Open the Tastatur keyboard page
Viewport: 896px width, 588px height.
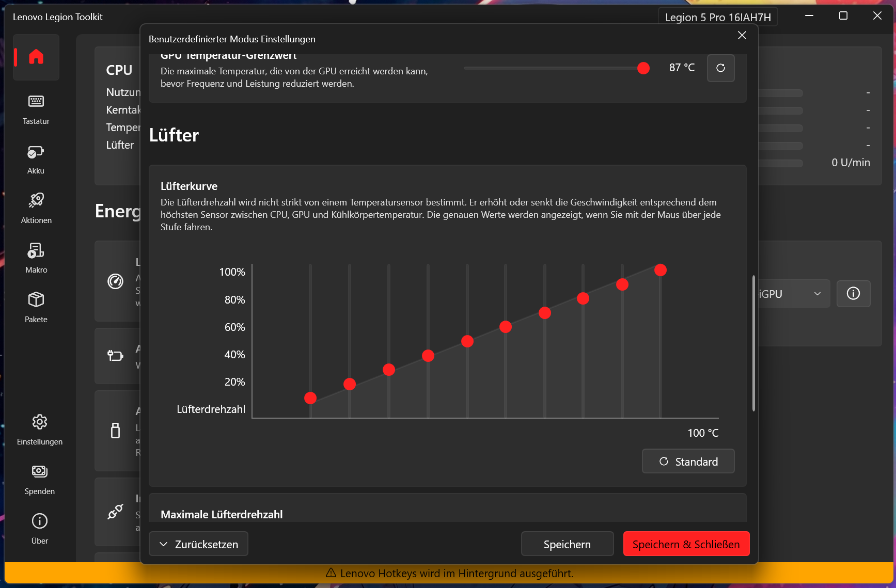point(36,109)
